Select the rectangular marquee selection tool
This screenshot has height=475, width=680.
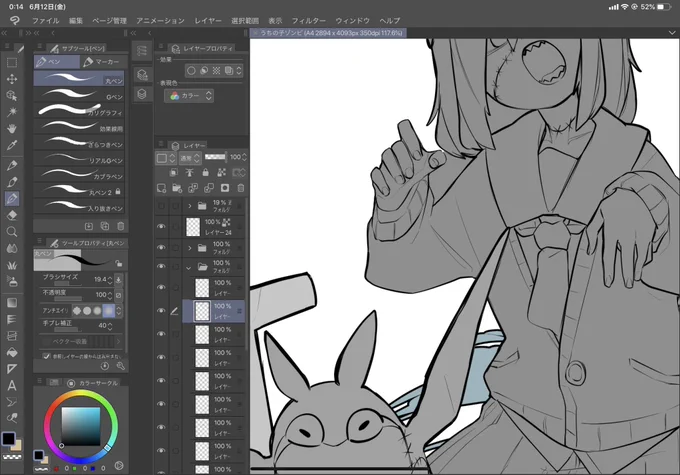click(x=12, y=62)
